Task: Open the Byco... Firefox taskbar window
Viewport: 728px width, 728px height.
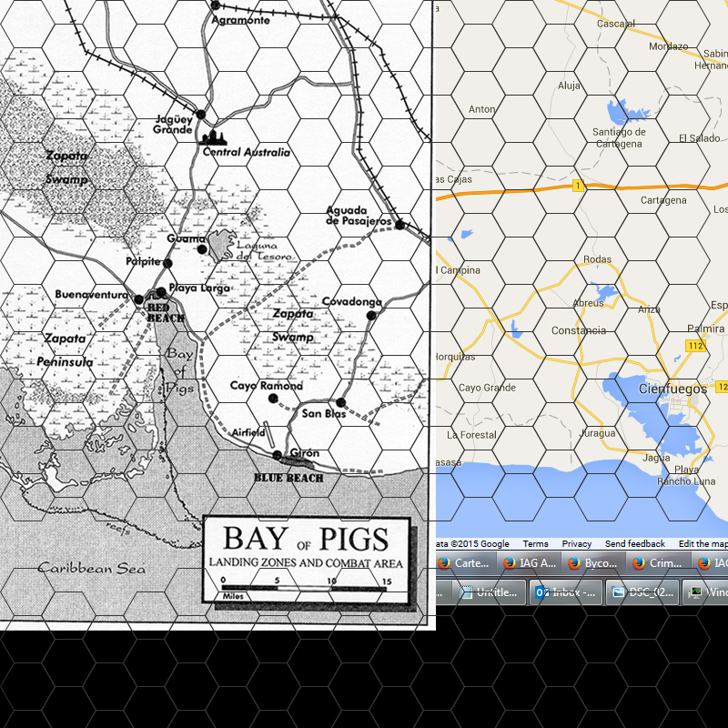Action: (x=596, y=562)
